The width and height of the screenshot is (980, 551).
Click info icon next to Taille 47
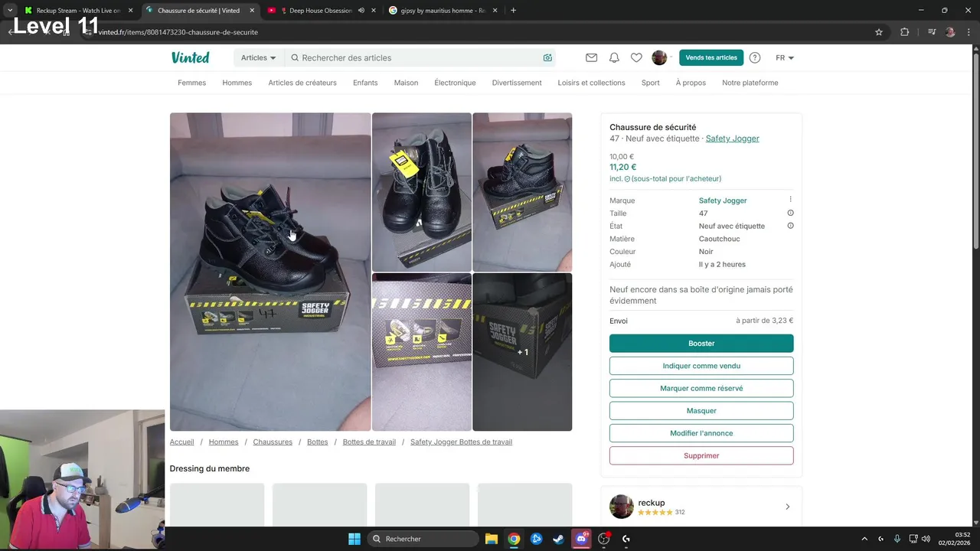[x=791, y=213]
